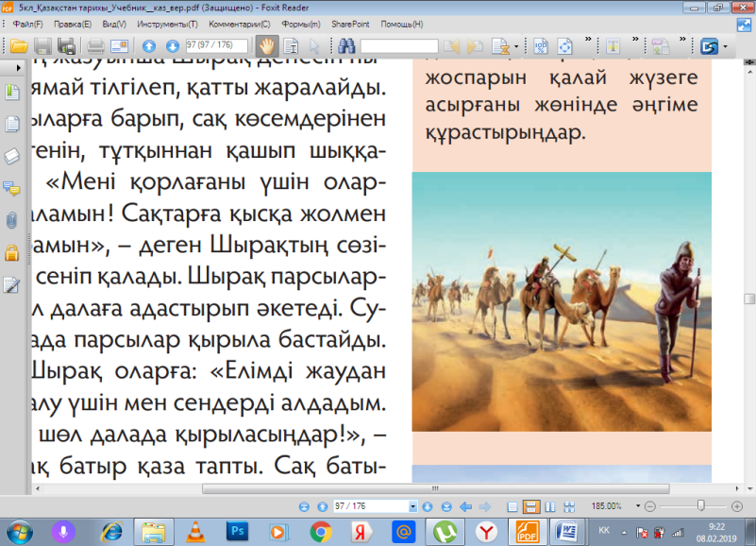The width and height of the screenshot is (756, 546).
Task: Click the previous view blue arrow
Action: (x=465, y=506)
